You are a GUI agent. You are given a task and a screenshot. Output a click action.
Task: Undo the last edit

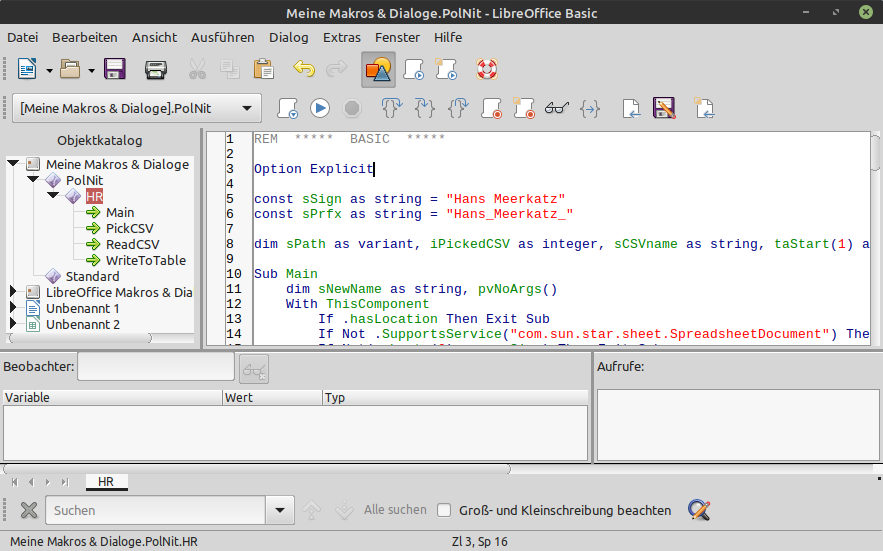[304, 69]
